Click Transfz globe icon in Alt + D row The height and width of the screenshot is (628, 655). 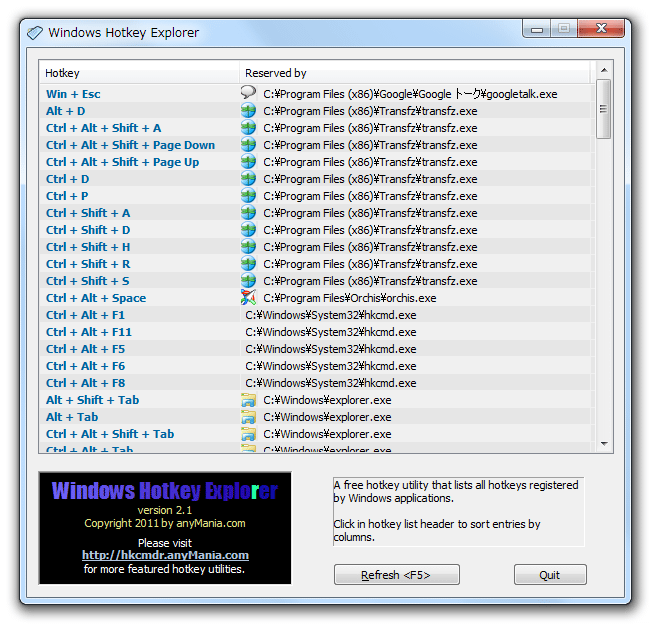[x=248, y=111]
